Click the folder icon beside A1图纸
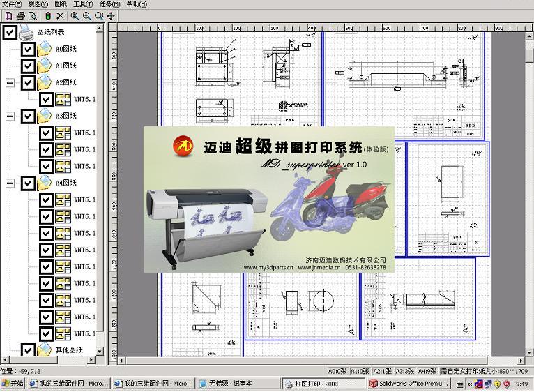Screen dimensions: 534x392 45,66
